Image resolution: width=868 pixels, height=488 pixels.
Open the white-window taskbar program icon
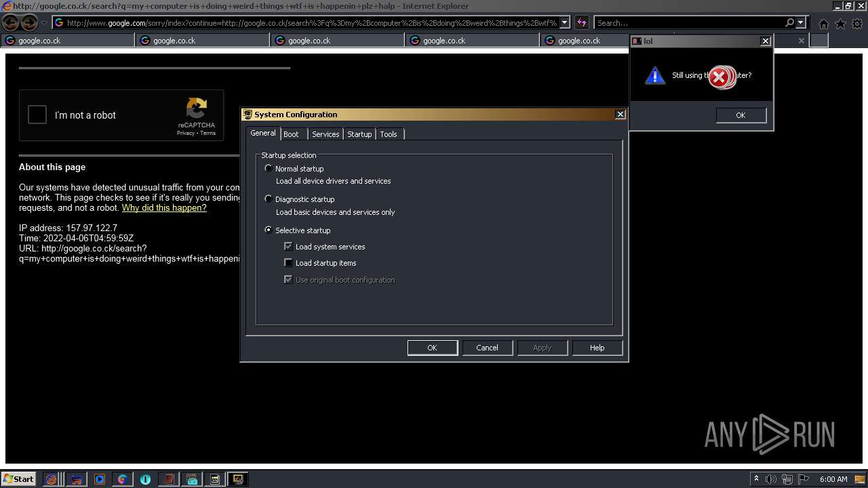(x=215, y=479)
